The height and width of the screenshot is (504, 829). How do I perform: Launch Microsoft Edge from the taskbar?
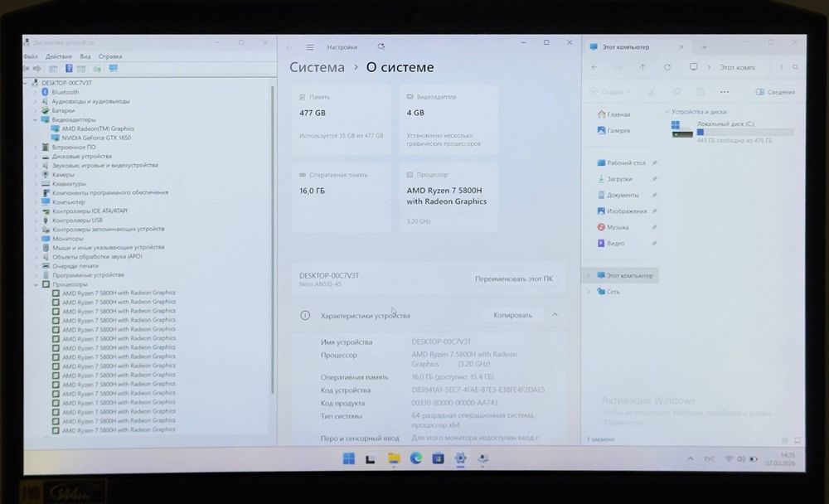[416, 458]
